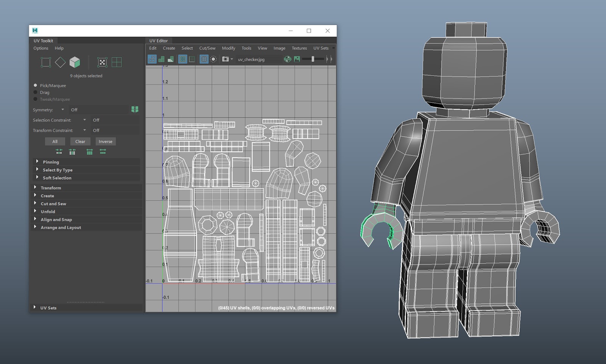Open Selection Constraint dropdown arrow
This screenshot has width=606, height=364.
click(84, 120)
